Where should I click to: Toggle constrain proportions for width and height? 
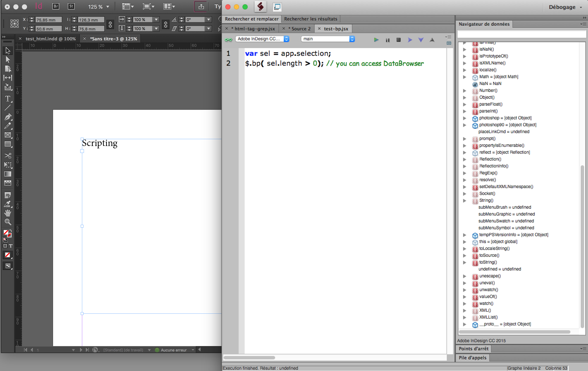(x=110, y=24)
